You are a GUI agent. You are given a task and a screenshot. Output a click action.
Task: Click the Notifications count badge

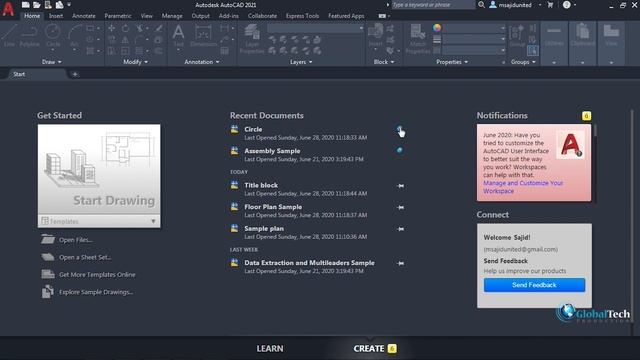586,116
